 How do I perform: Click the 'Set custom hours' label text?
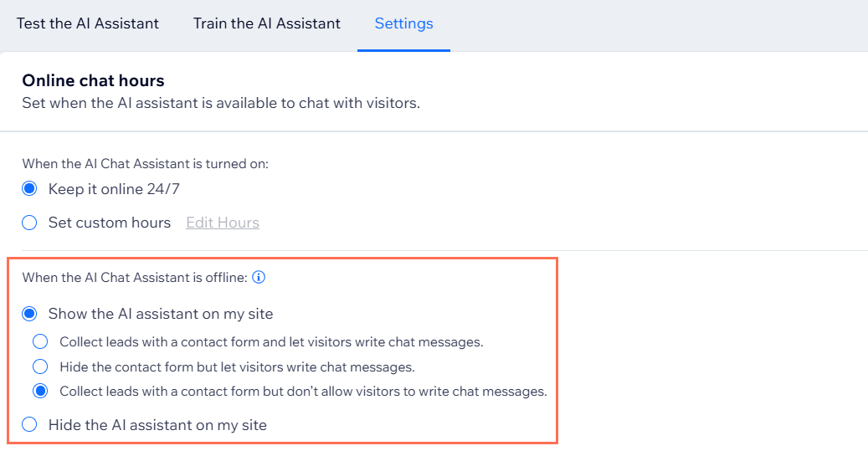tap(110, 223)
